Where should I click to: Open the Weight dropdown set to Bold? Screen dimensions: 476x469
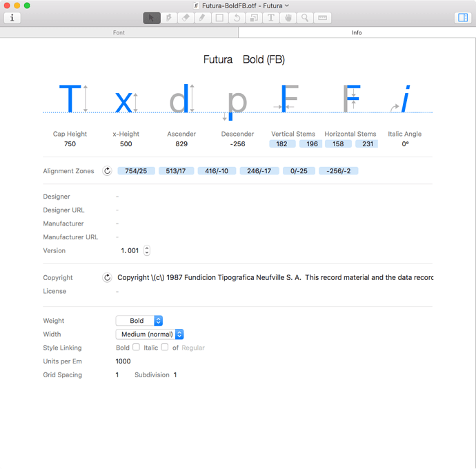coord(139,321)
